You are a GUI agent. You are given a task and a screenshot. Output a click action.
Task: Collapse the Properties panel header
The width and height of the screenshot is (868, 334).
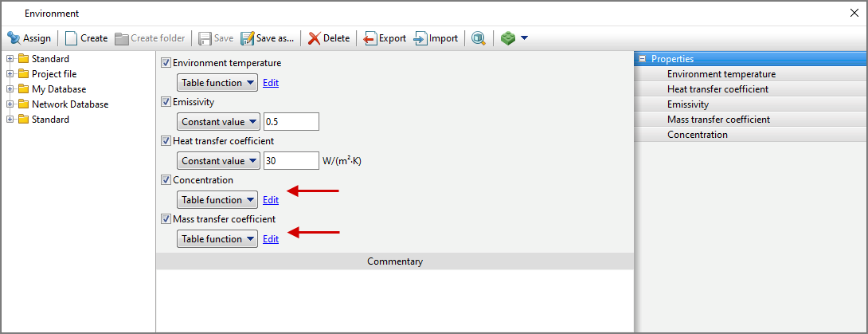click(642, 59)
